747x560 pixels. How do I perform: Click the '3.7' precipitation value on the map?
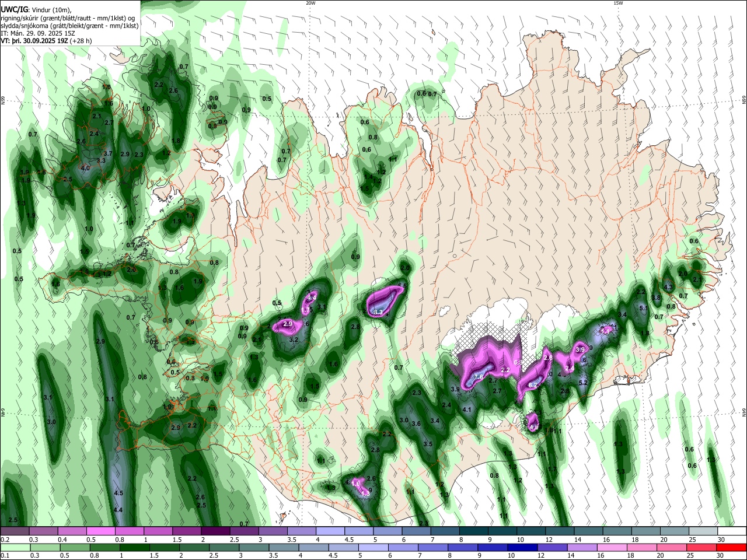[107, 153]
